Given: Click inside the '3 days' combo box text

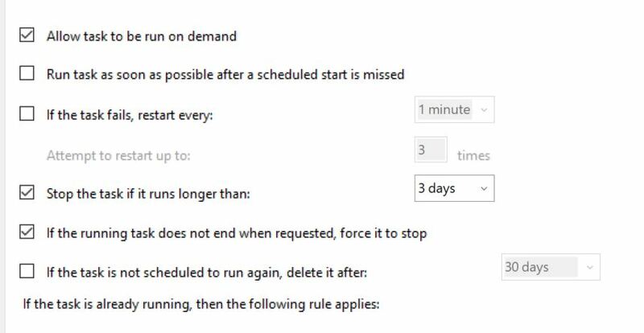Looking at the screenshot, I should tap(436, 188).
